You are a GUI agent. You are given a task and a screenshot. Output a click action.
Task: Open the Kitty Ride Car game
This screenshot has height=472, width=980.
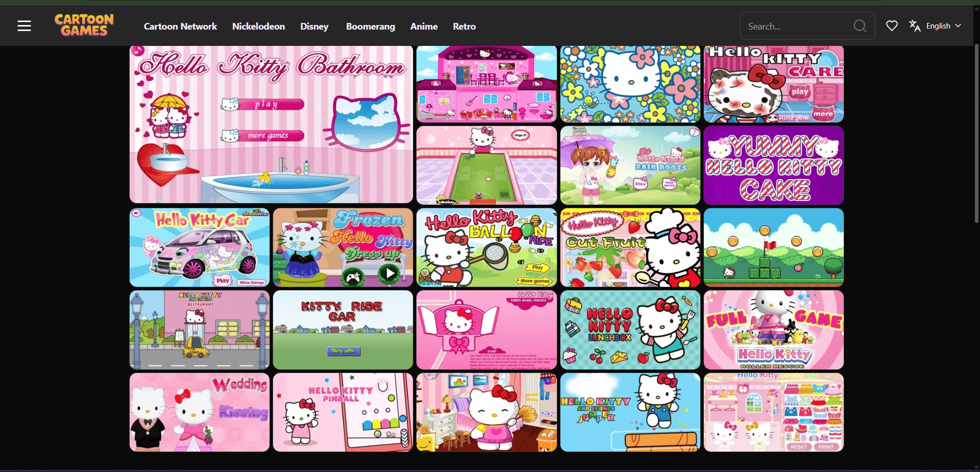coord(343,330)
